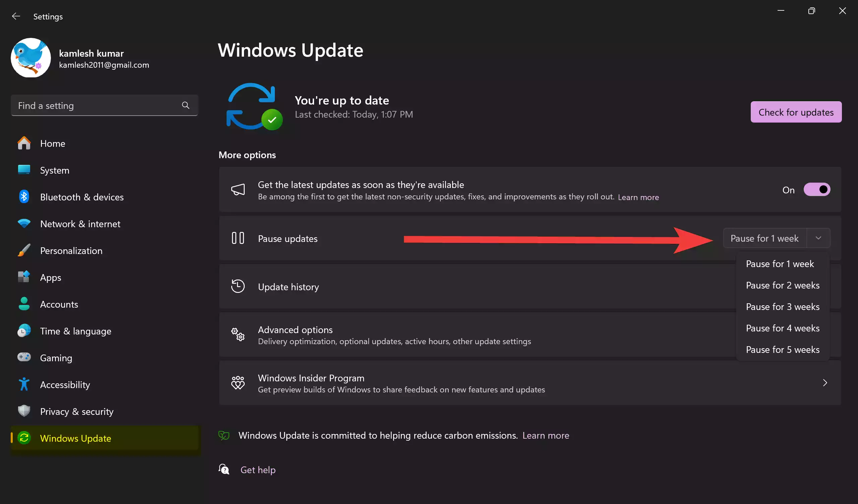Image resolution: width=858 pixels, height=504 pixels.
Task: Click the Windows Update sync icon in sidebar
Action: pyautogui.click(x=24, y=438)
